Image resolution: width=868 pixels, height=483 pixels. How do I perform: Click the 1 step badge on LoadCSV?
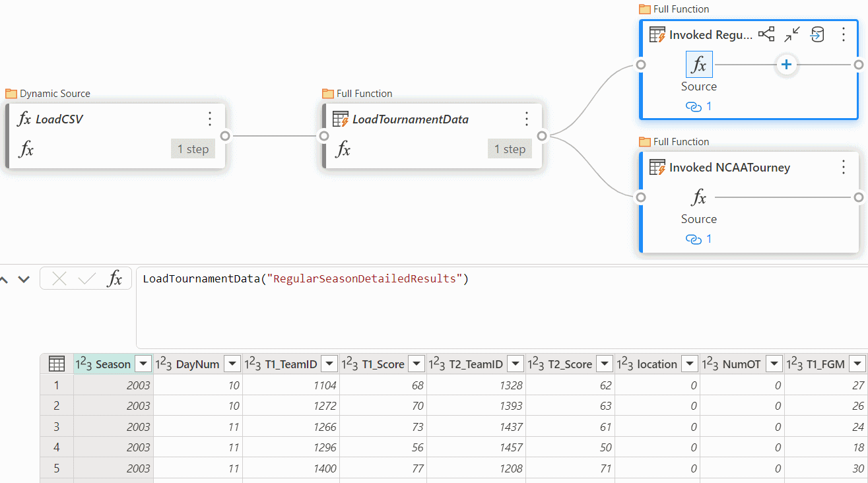193,149
